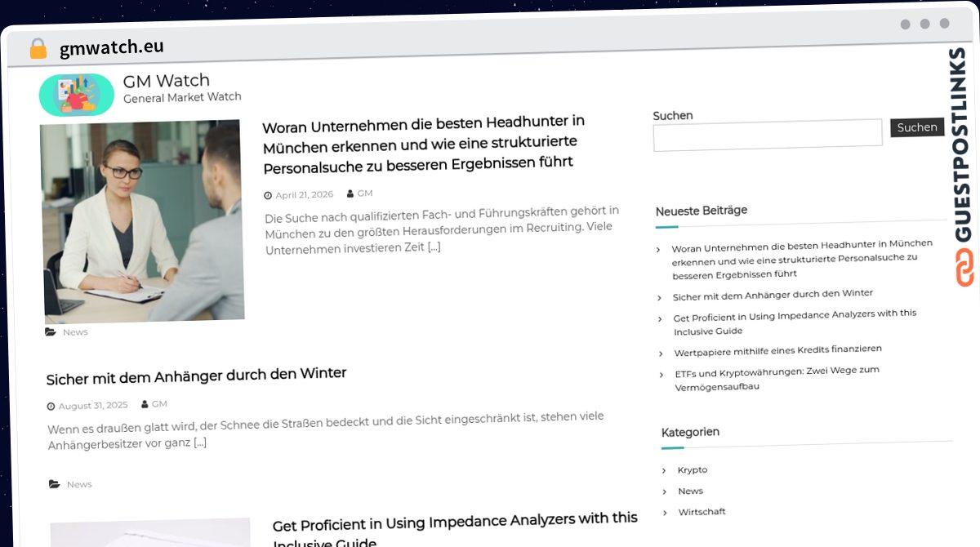Click clock icon next to April 21, 2026
This screenshot has width=980, height=547.
[268, 196]
